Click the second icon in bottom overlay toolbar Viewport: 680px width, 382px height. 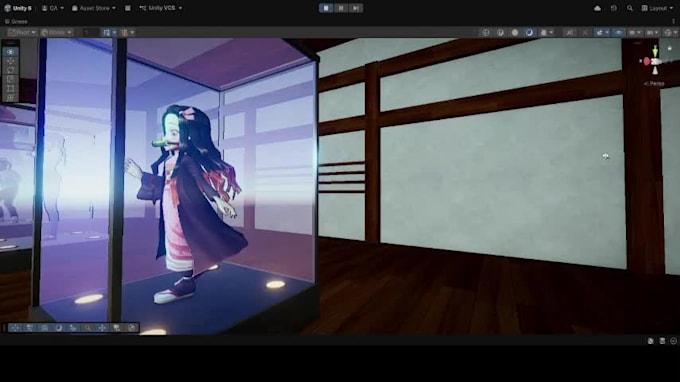[x=29, y=328]
